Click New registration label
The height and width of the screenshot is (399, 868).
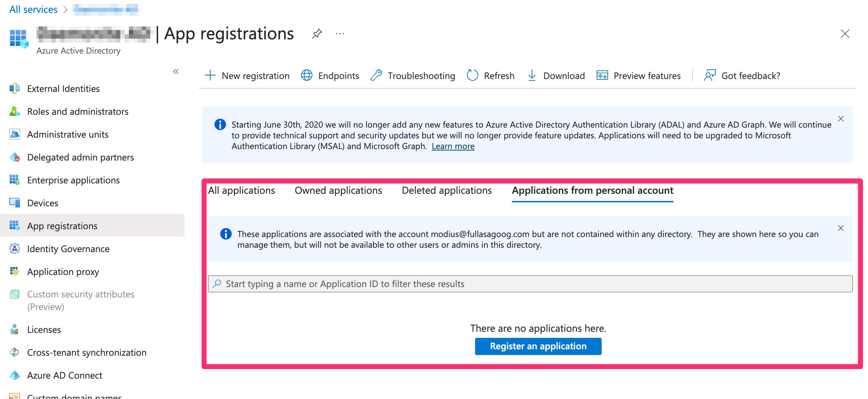tap(256, 76)
